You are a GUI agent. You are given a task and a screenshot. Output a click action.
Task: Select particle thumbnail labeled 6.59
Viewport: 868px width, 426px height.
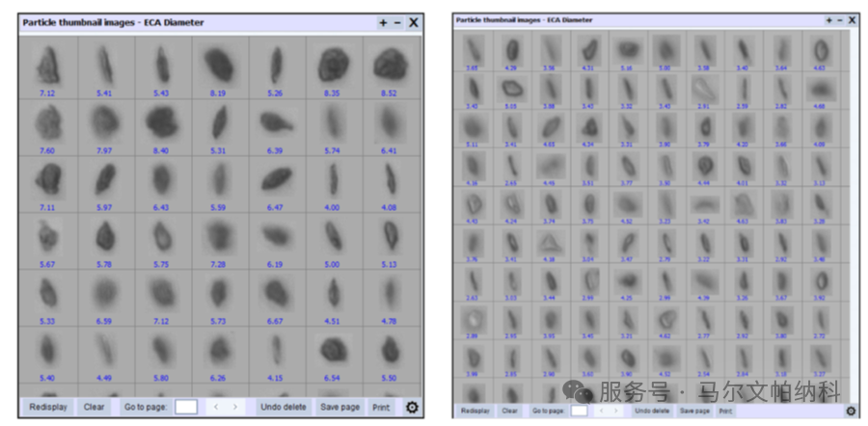click(106, 293)
